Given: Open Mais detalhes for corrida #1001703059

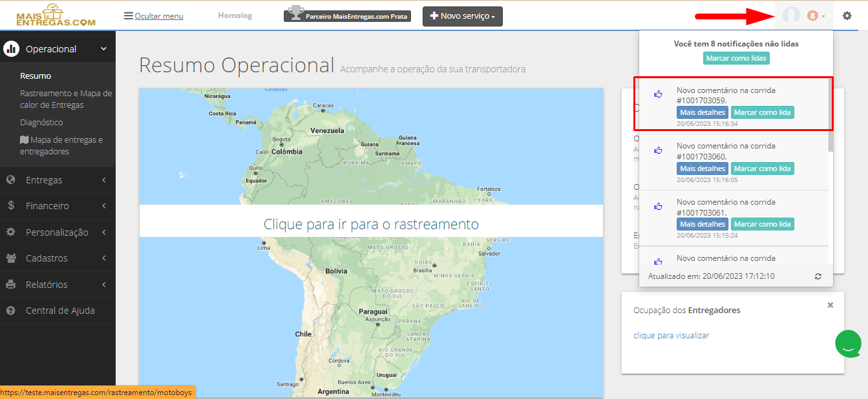Looking at the screenshot, I should point(703,112).
